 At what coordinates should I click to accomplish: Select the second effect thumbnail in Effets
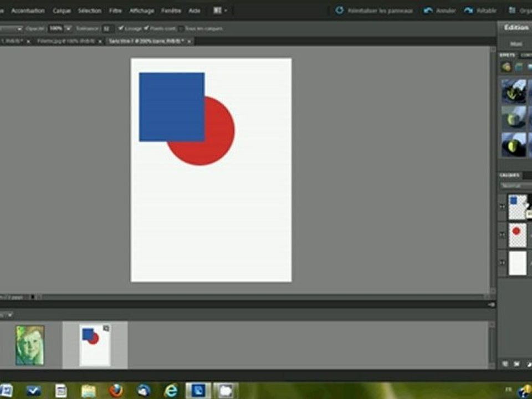514,117
